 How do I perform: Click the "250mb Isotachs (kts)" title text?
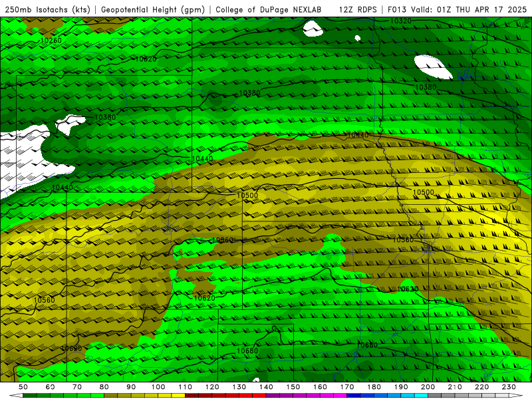point(47,9)
